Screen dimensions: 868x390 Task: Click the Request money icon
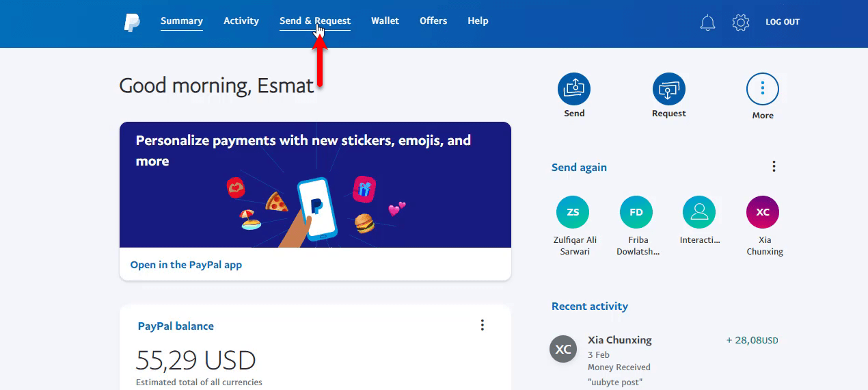[x=669, y=89]
